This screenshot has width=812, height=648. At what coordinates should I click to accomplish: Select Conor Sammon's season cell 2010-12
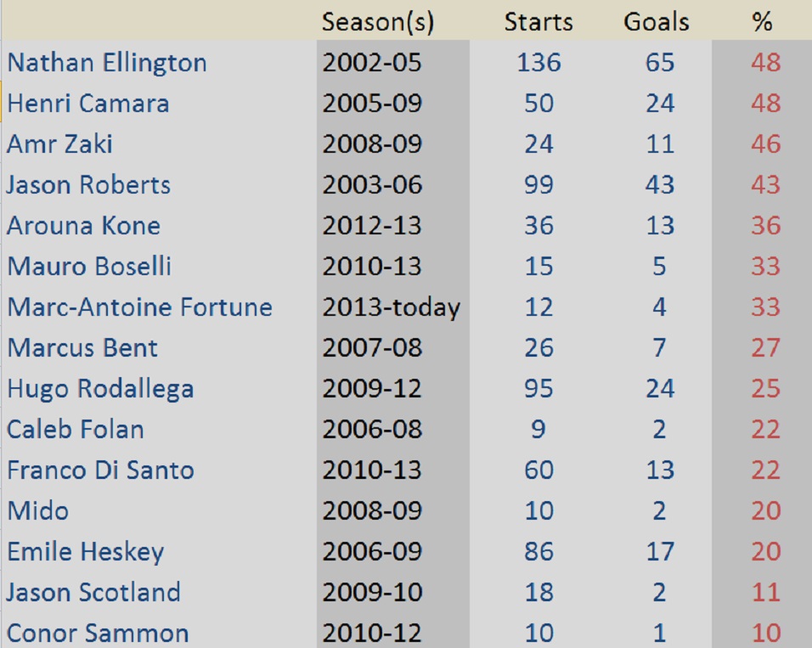[372, 633]
